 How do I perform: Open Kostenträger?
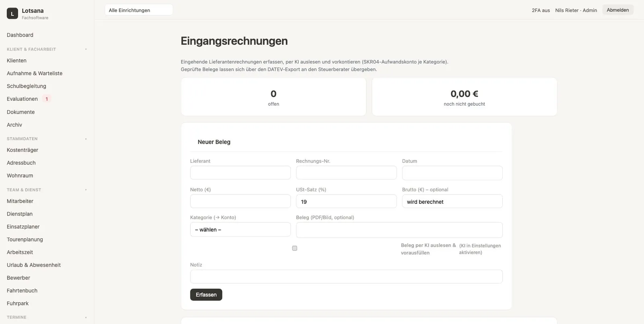point(23,150)
